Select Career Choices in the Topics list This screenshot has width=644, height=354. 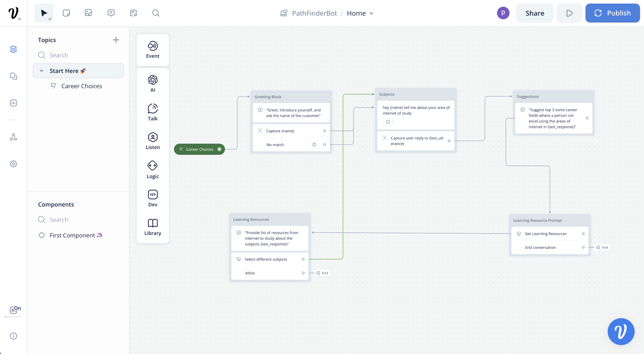[x=82, y=86]
